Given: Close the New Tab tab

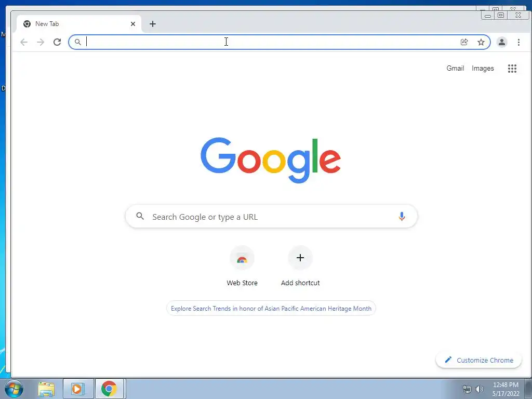Looking at the screenshot, I should [x=133, y=24].
